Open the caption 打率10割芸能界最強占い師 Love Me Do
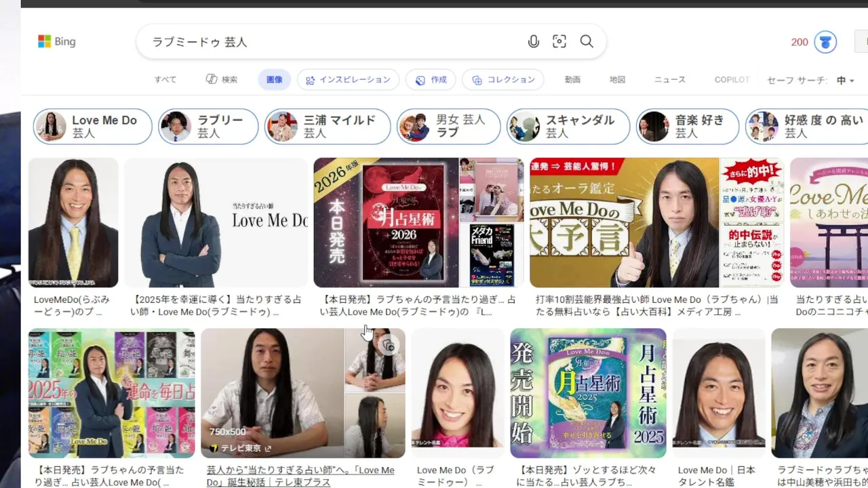Viewport: 868px width, 488px height. [656, 306]
